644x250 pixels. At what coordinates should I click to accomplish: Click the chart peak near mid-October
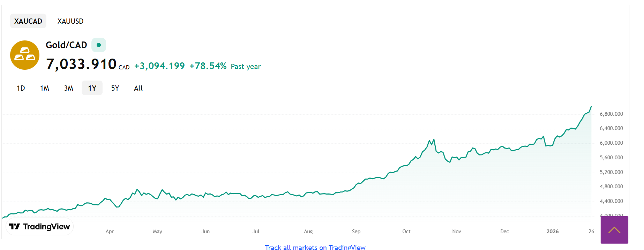[434, 140]
